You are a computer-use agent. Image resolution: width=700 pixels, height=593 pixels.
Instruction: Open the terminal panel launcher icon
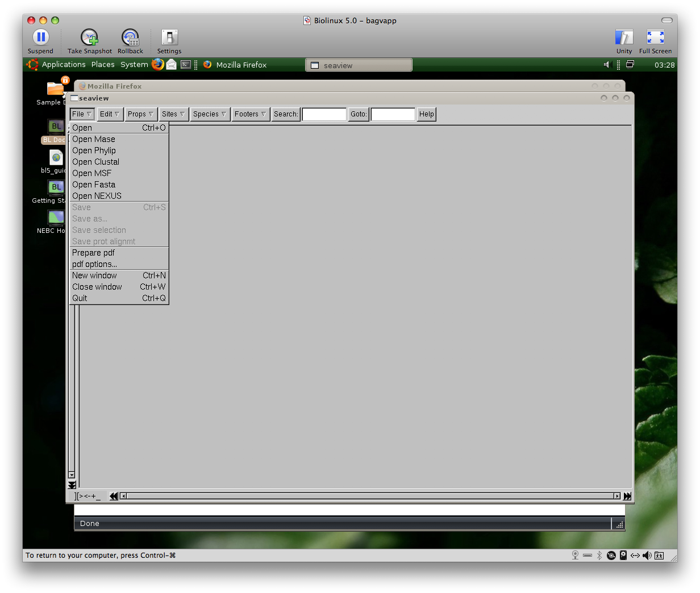tap(186, 65)
